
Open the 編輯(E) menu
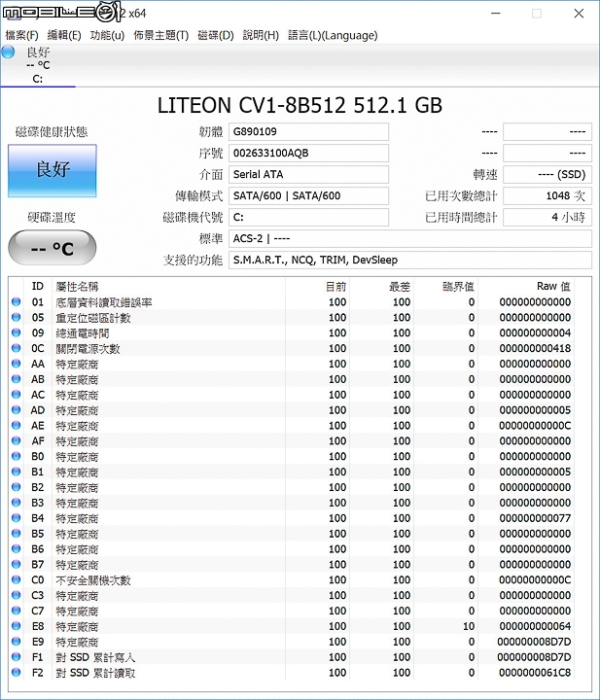pyautogui.click(x=64, y=35)
